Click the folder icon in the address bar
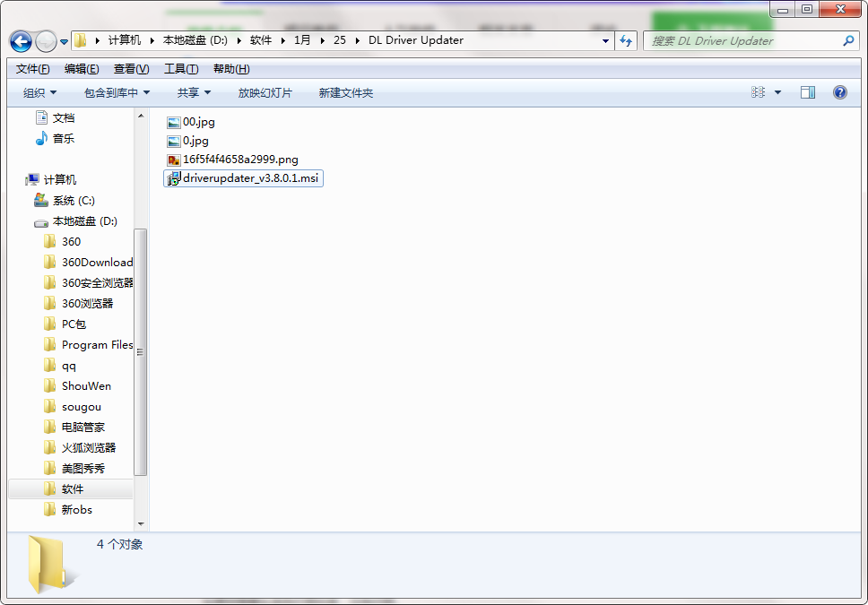 click(81, 40)
